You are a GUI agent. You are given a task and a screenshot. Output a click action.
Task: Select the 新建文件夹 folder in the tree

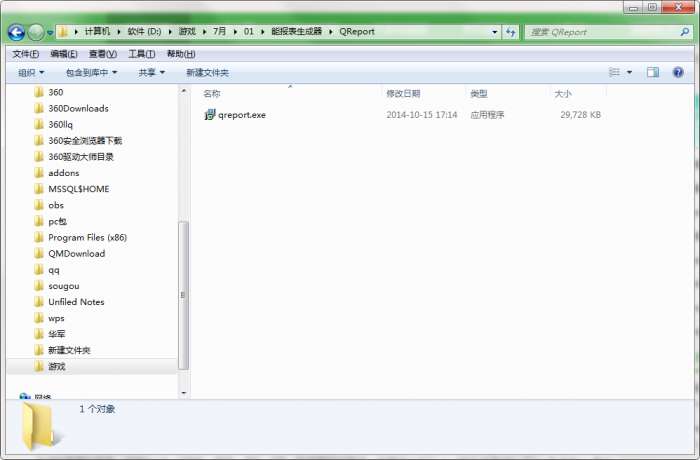pyautogui.click(x=69, y=350)
